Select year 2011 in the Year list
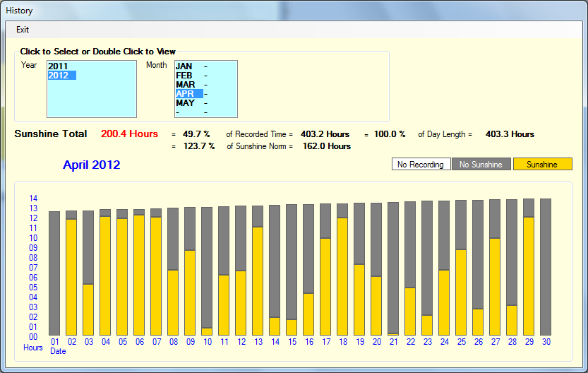Viewport: 588px width, 373px height. (58, 66)
